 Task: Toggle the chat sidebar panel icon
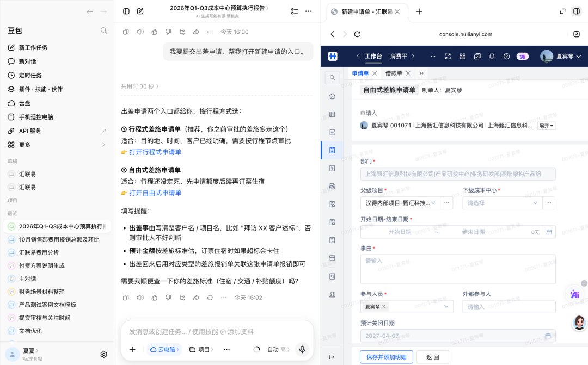click(x=126, y=11)
